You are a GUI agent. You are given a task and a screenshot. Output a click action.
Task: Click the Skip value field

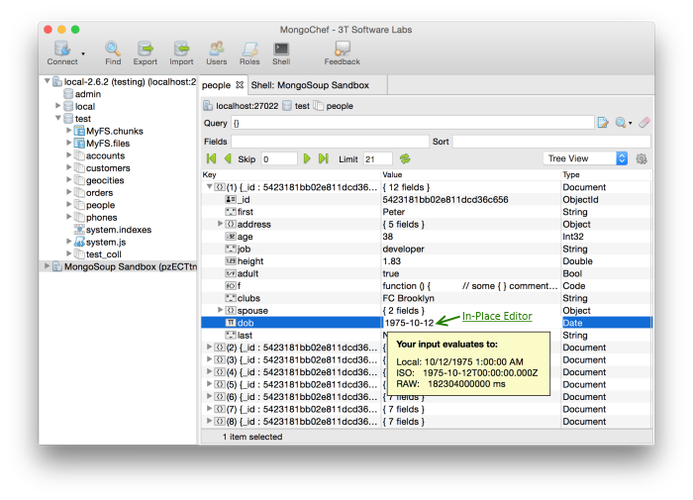click(279, 159)
